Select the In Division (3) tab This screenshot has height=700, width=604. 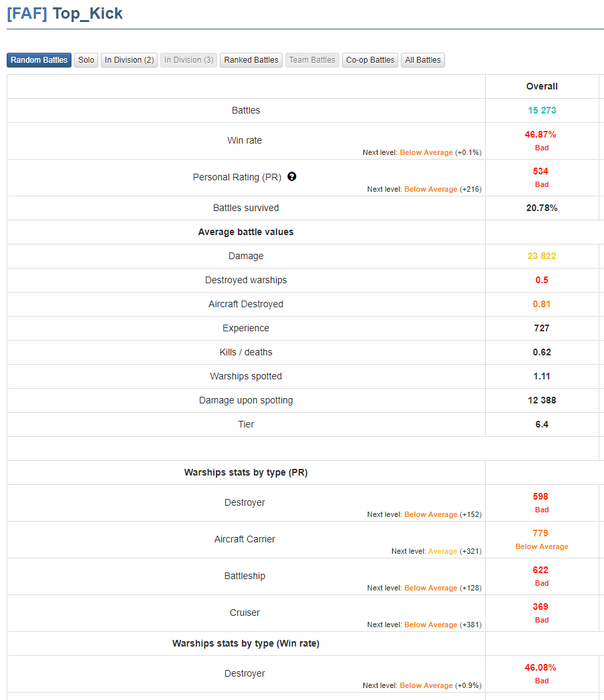click(189, 60)
